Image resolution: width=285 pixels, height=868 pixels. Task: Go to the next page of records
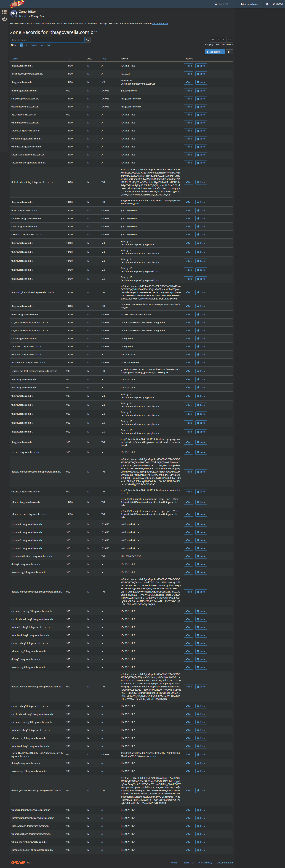click(x=224, y=40)
